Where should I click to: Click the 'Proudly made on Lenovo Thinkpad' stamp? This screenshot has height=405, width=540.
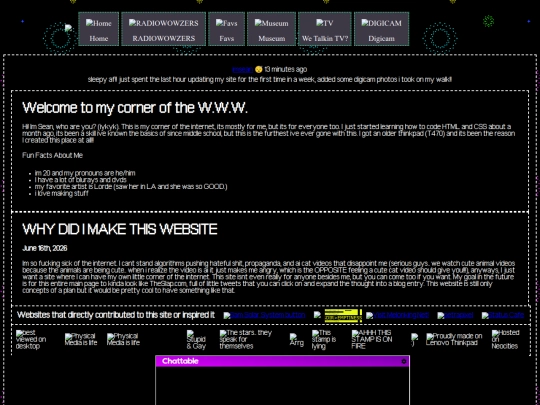(x=454, y=340)
